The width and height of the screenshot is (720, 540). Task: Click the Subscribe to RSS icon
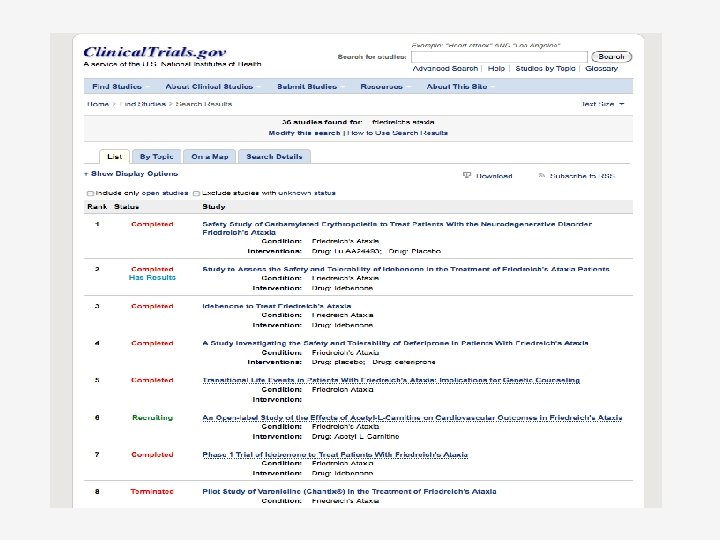(542, 175)
